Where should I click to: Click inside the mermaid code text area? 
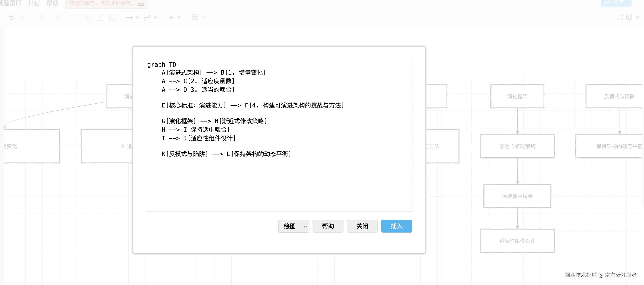(279, 180)
